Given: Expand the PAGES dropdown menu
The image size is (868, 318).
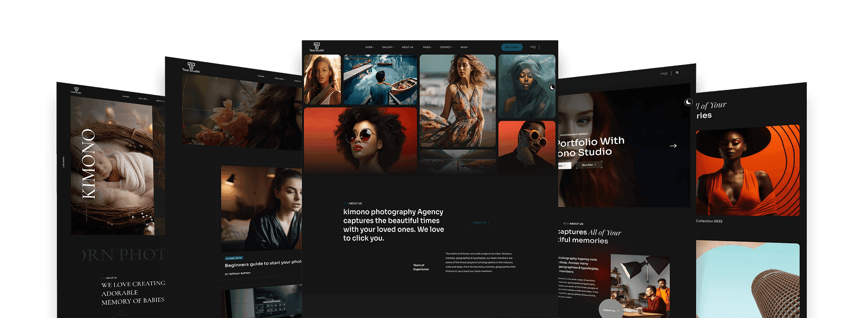Looking at the screenshot, I should 427,47.
